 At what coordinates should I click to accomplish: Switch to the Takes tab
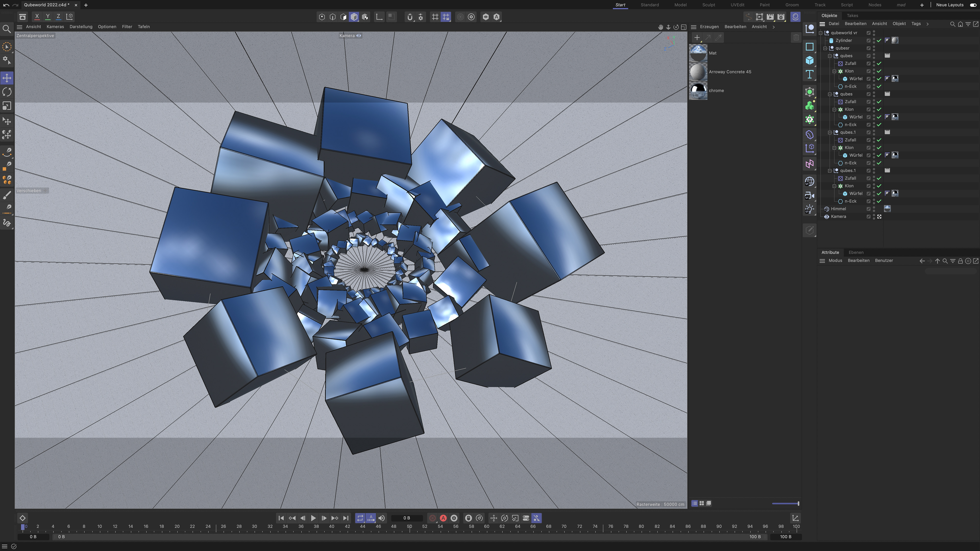point(852,16)
